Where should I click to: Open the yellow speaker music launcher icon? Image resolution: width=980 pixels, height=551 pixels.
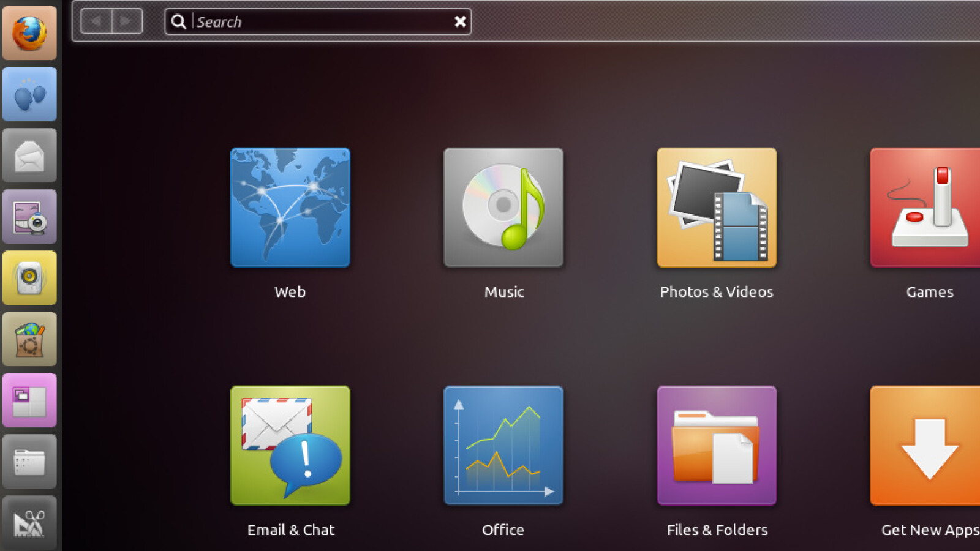[x=29, y=278]
